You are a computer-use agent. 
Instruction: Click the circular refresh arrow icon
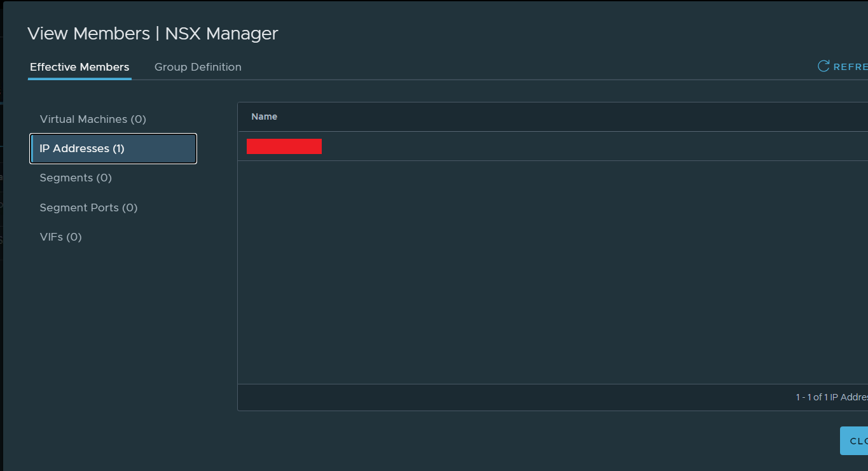click(823, 66)
